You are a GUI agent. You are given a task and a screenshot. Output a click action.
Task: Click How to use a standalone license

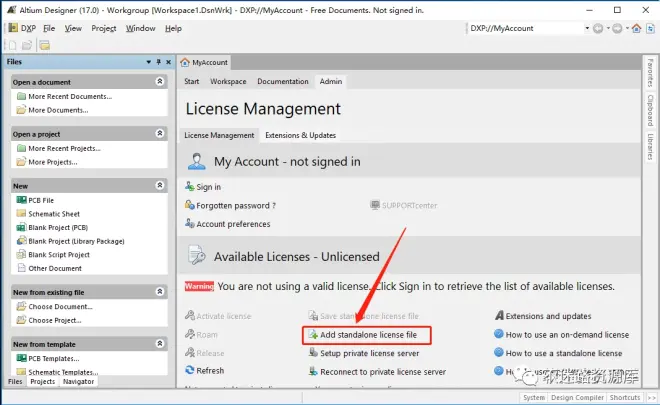pos(564,353)
